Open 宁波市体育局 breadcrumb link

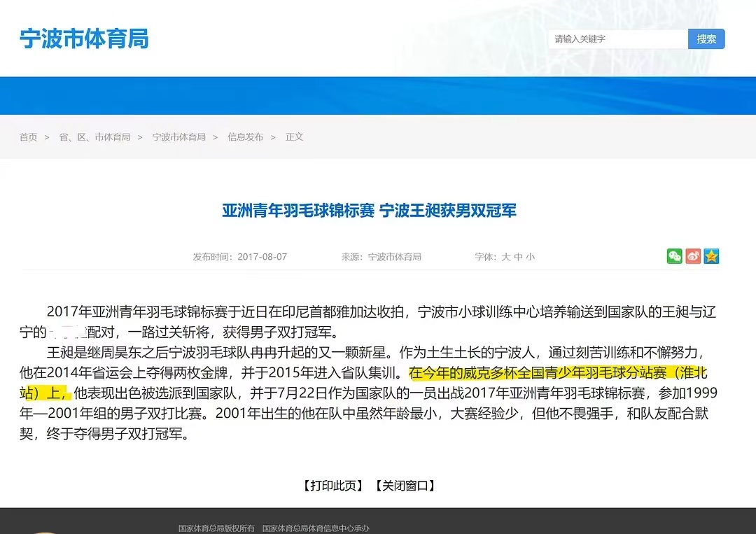(x=179, y=137)
